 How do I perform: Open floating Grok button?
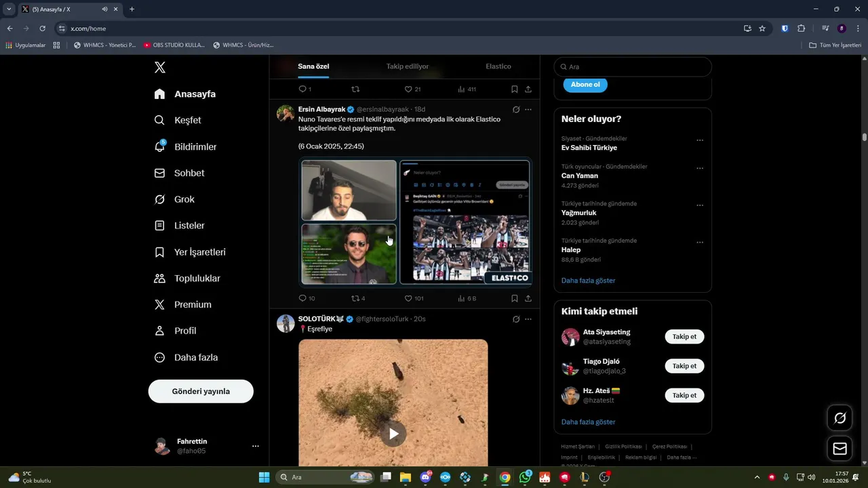point(840,418)
